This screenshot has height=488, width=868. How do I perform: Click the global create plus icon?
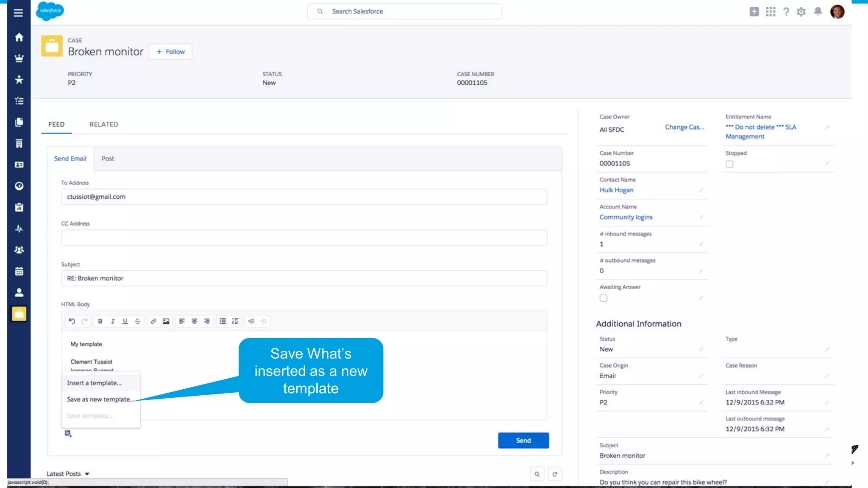tap(754, 11)
